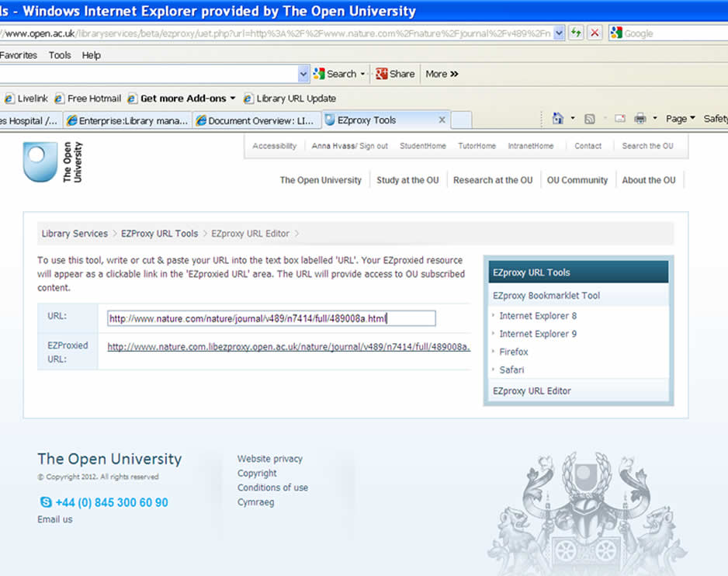Screen dimensions: 728x576
Task: Go to IntranetHome
Action: pyautogui.click(x=531, y=146)
